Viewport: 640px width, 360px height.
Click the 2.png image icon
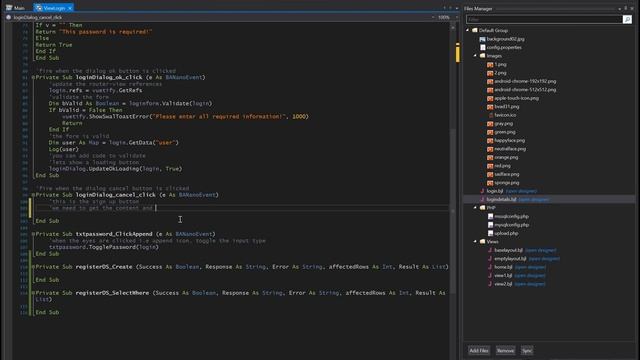(x=490, y=73)
